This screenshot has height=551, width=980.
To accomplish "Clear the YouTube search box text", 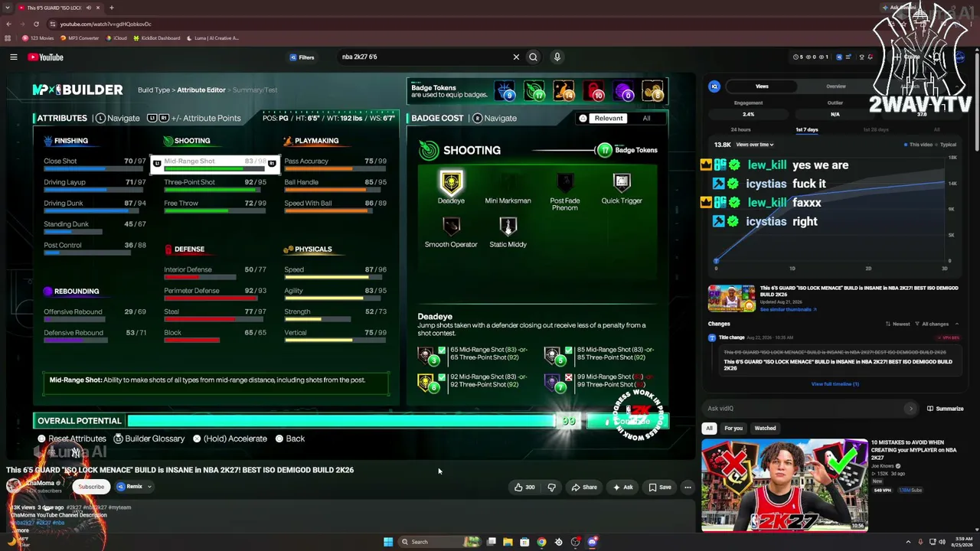I will [x=516, y=57].
